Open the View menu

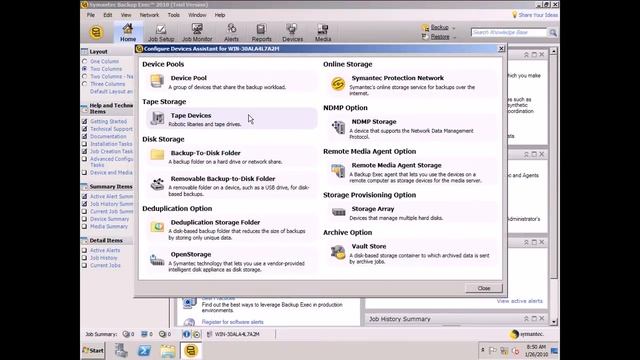coord(126,15)
